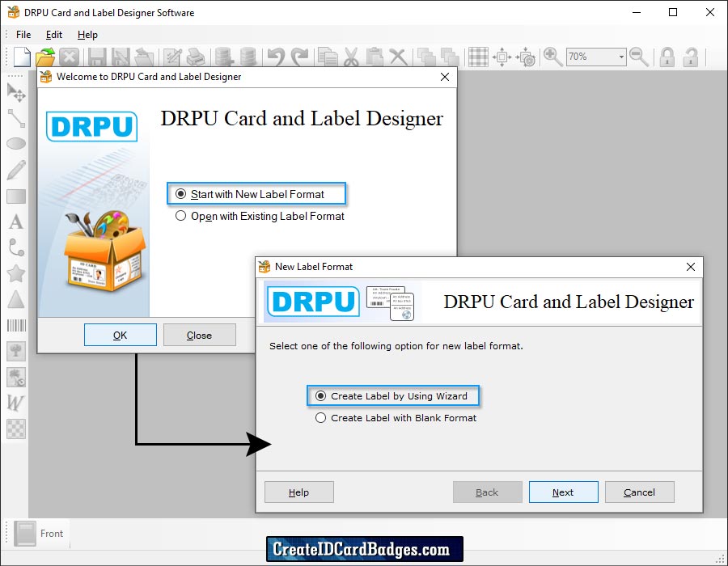728x566 pixels.
Task: Unlock object with the open padlock icon
Action: click(691, 57)
